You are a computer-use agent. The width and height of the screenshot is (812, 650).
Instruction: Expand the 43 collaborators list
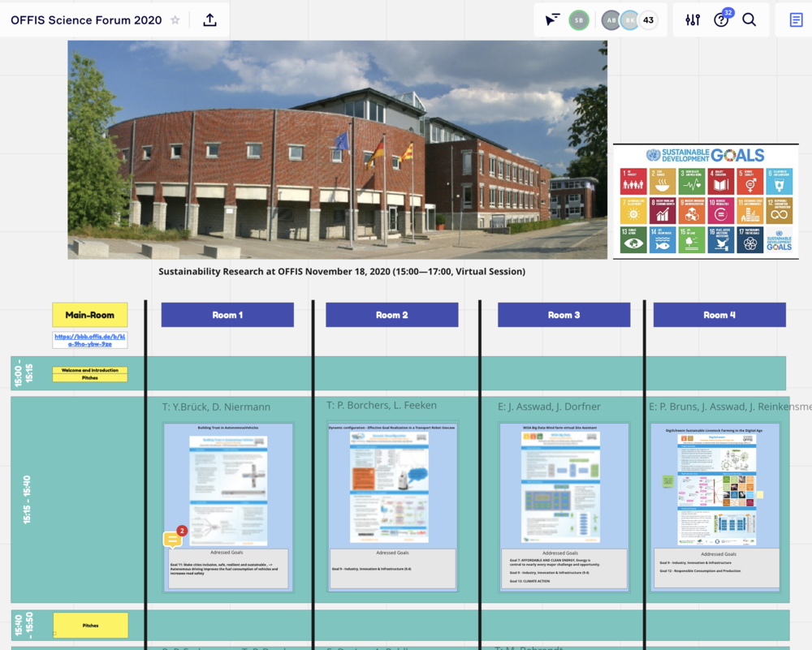[x=648, y=20]
